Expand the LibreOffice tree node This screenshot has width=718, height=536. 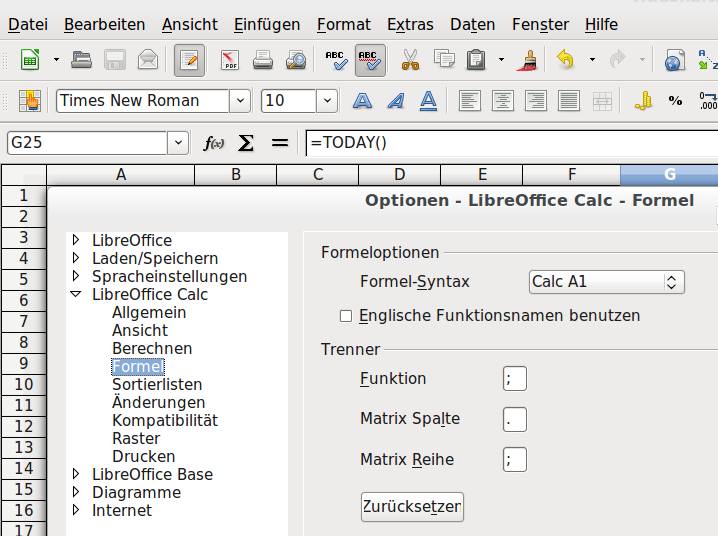click(x=76, y=240)
